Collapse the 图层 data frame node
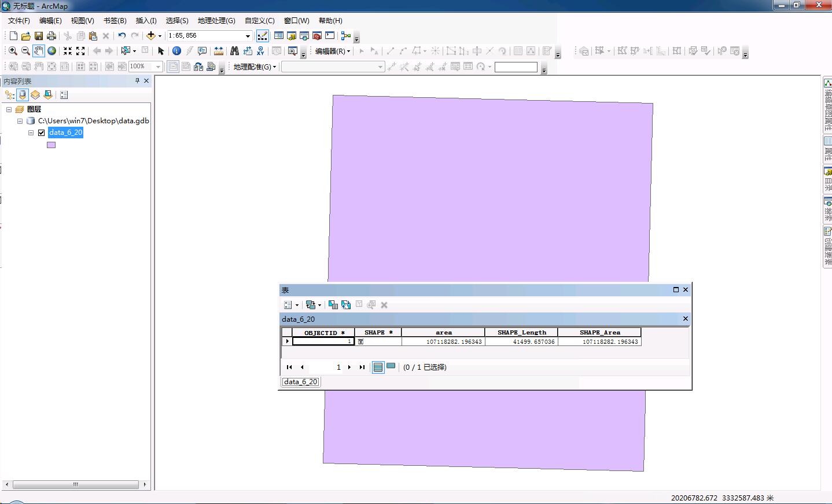 [x=9, y=109]
